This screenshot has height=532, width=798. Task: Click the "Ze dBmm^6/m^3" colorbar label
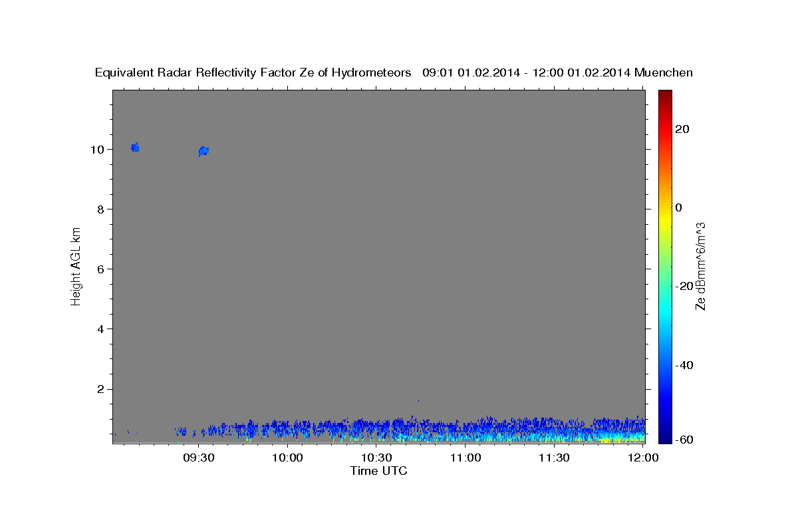(700, 266)
